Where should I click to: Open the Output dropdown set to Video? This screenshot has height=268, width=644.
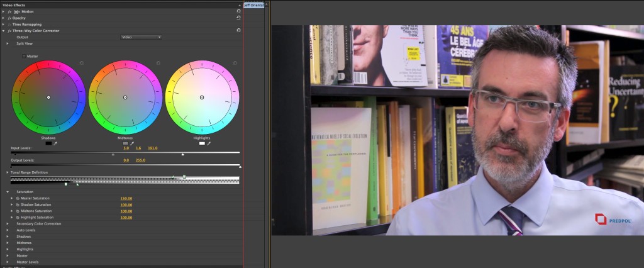141,37
